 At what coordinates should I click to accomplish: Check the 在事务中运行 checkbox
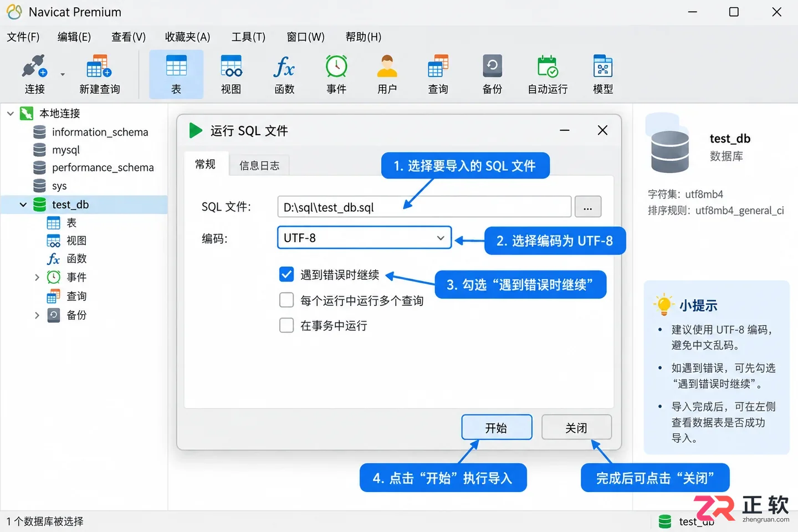(287, 325)
